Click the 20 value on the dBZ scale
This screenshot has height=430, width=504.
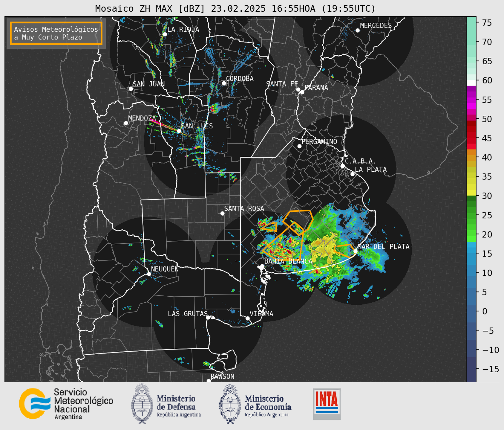pos(487,234)
